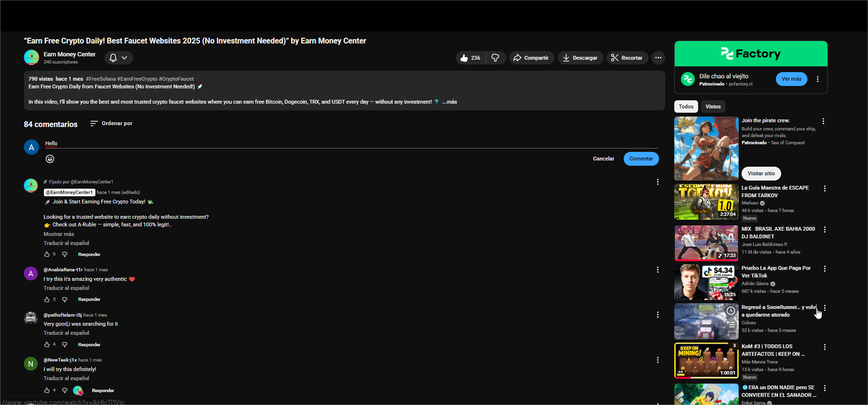Viewport: 868px width, 405px height.
Task: Open Earn Money Center channel name link
Action: tap(70, 54)
